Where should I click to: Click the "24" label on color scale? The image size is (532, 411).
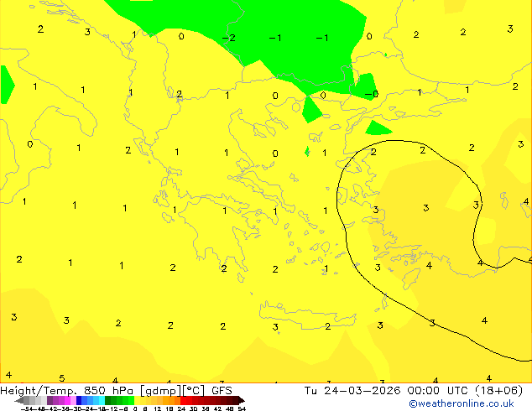point(181,409)
